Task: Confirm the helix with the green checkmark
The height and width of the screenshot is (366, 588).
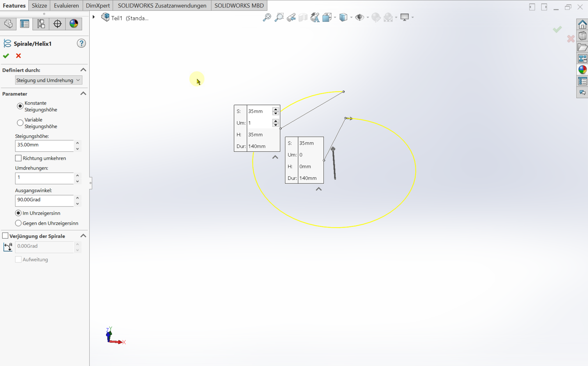Action: [x=6, y=56]
